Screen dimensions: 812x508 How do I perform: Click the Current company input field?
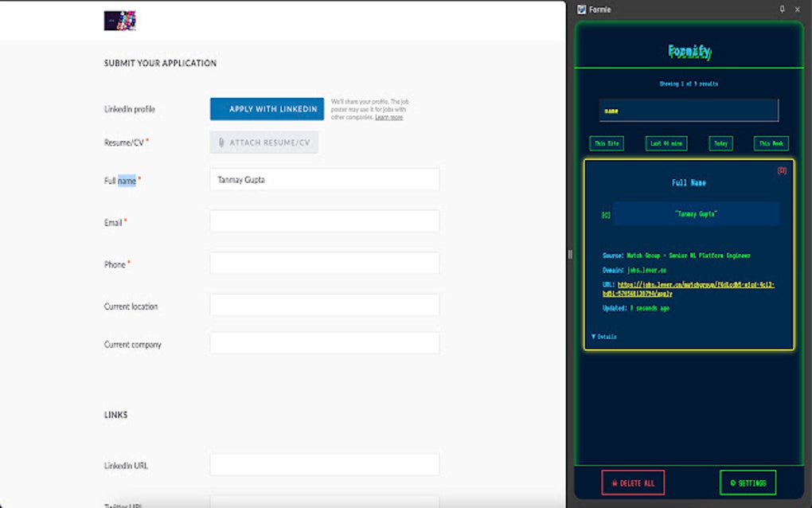[325, 343]
